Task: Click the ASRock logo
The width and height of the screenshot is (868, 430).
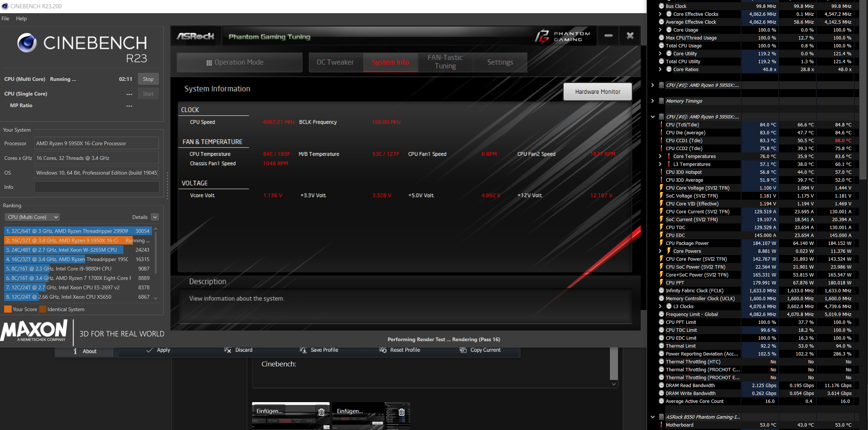Action: 196,36
